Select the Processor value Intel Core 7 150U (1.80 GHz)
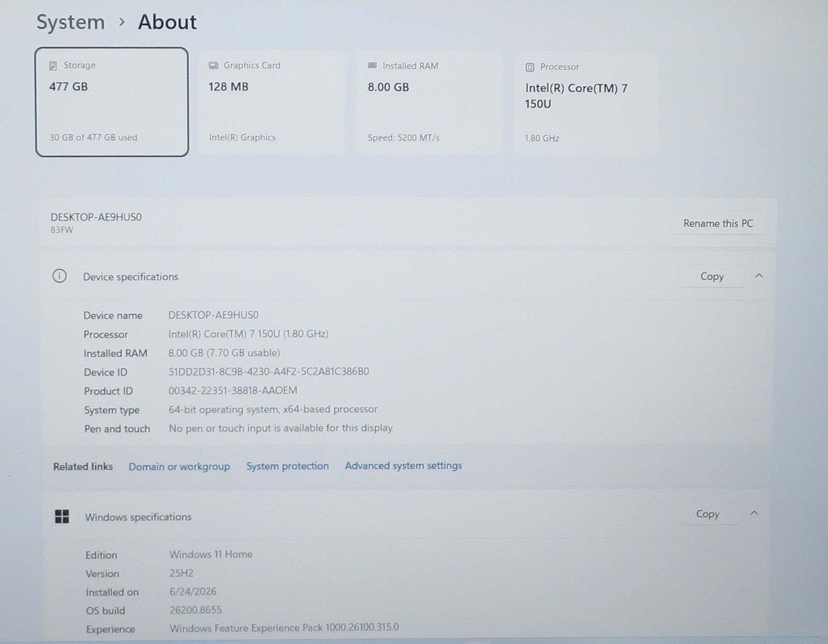Screen dimensions: 828x644 [x=248, y=334]
